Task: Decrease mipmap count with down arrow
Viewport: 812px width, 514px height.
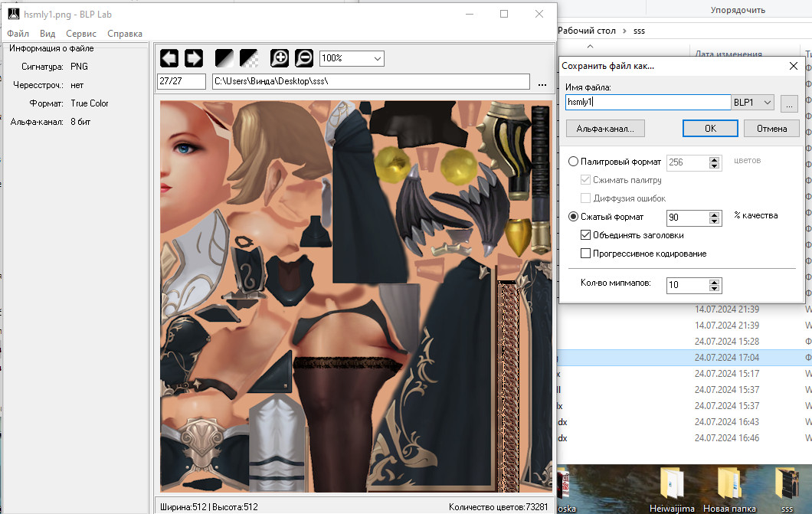Action: pyautogui.click(x=714, y=288)
